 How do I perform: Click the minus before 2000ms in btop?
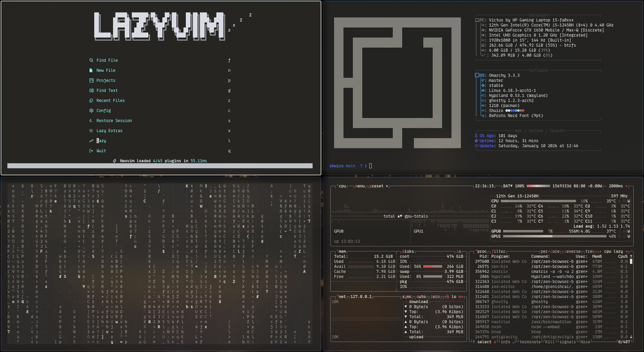605,186
